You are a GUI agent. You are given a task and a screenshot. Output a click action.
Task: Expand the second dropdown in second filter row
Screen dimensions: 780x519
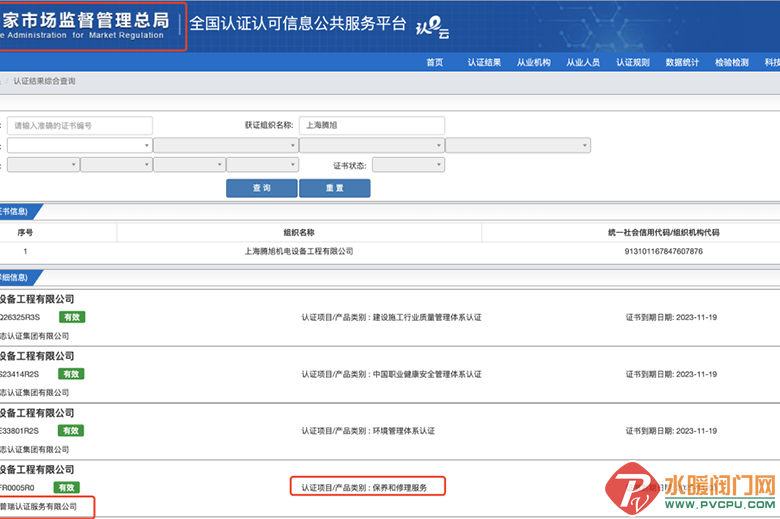[x=225, y=145]
